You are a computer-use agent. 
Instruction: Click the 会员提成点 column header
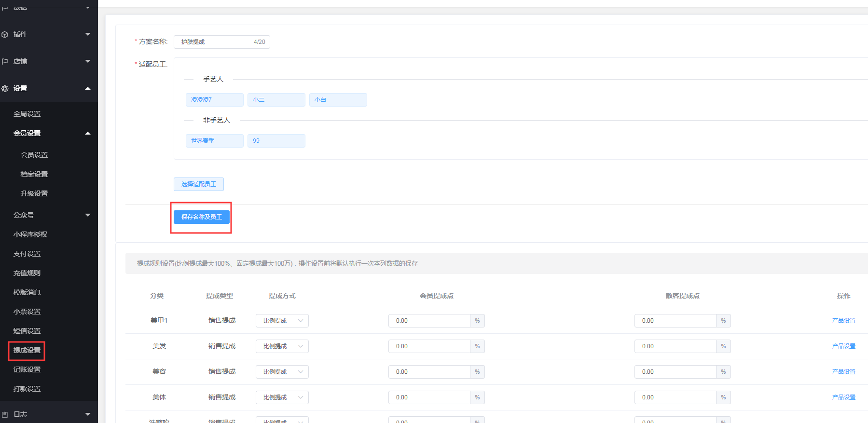coord(437,296)
